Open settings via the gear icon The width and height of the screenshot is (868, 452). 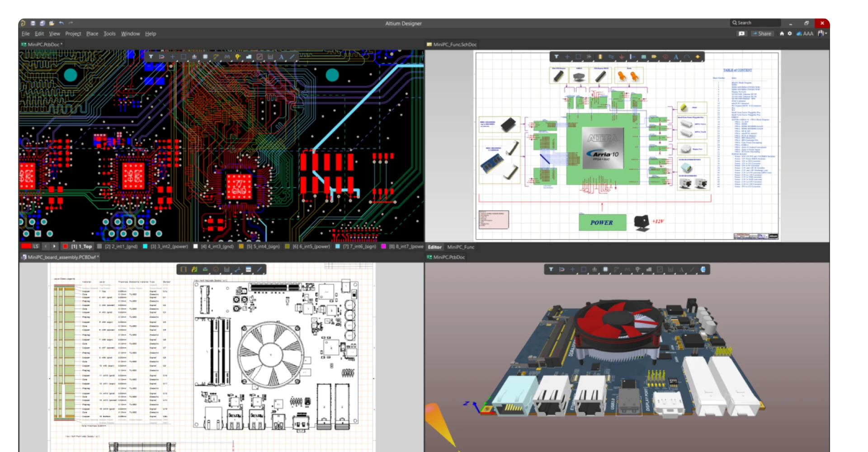point(790,33)
